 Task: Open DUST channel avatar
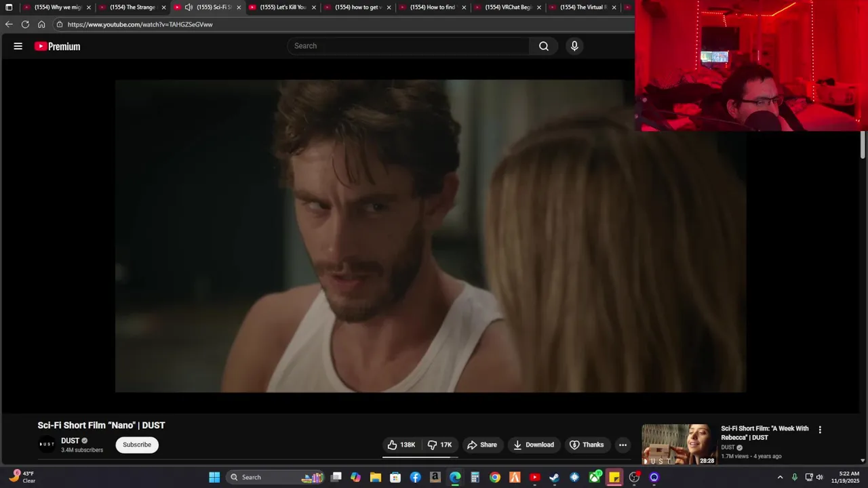tap(47, 445)
